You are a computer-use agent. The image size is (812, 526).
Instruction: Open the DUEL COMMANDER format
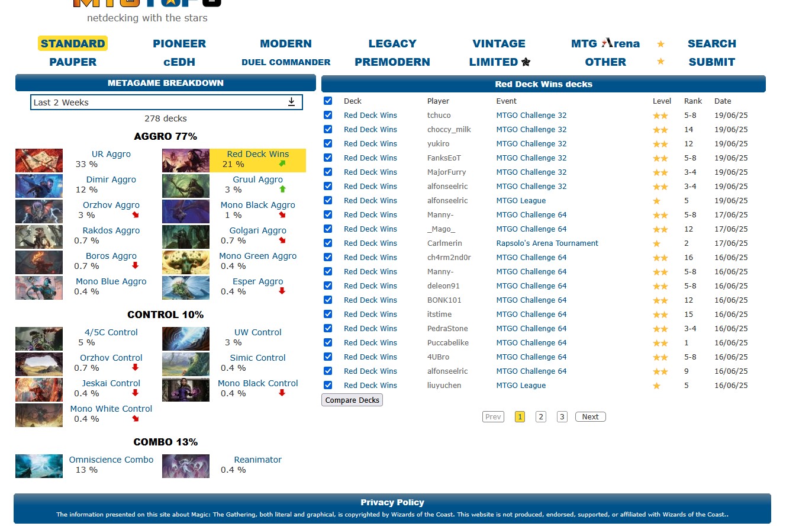click(x=286, y=62)
